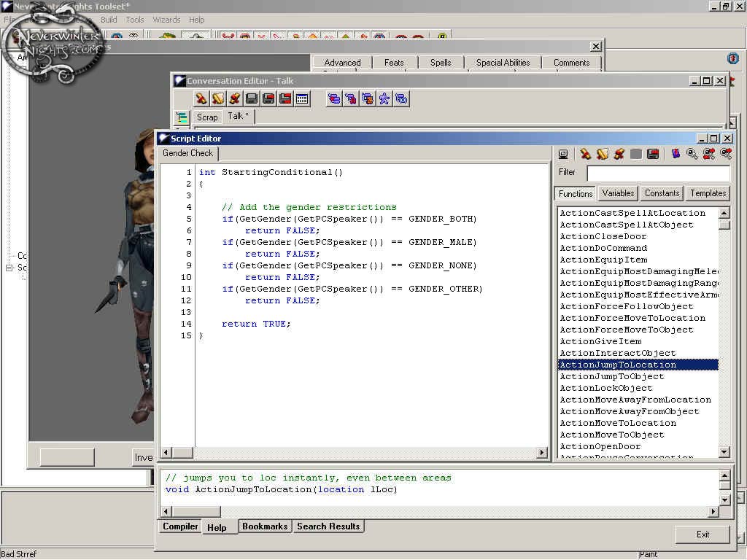Click the code editor's right scroll arrow

tap(542, 453)
